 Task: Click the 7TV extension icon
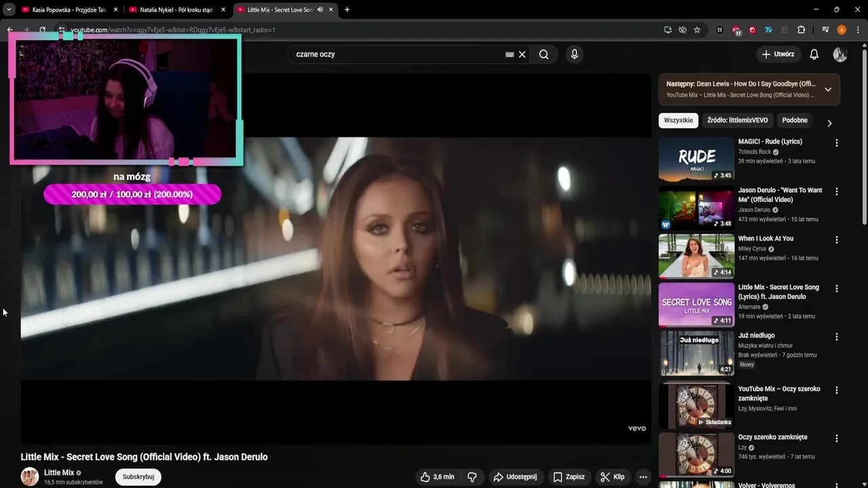coord(768,30)
